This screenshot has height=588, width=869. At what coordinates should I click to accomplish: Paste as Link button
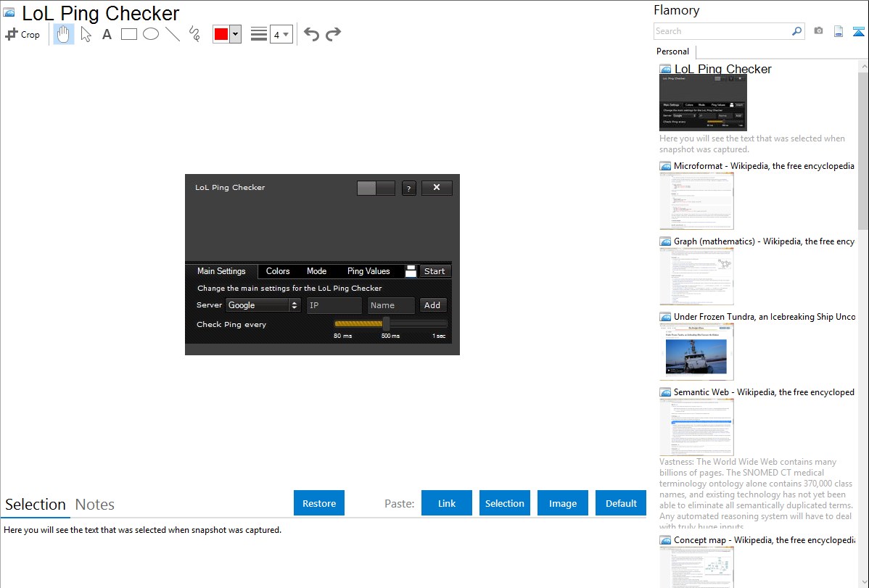pyautogui.click(x=447, y=503)
